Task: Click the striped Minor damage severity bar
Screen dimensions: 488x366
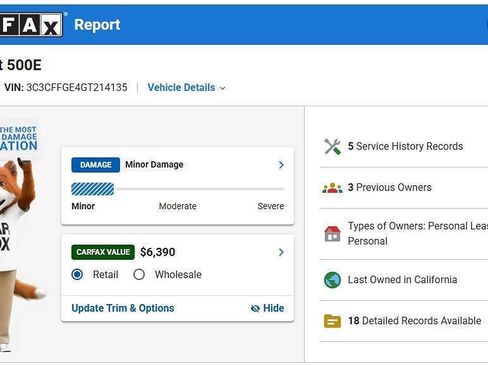Action: click(x=93, y=189)
